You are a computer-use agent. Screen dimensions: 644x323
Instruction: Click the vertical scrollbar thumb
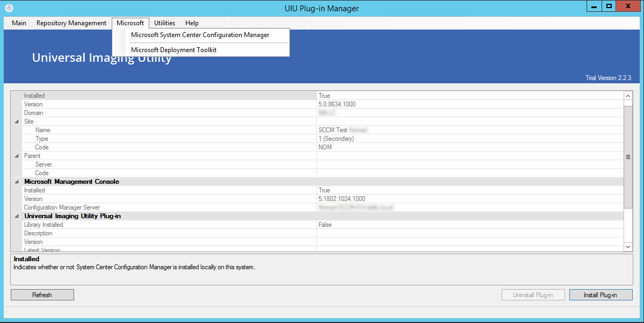coord(628,157)
